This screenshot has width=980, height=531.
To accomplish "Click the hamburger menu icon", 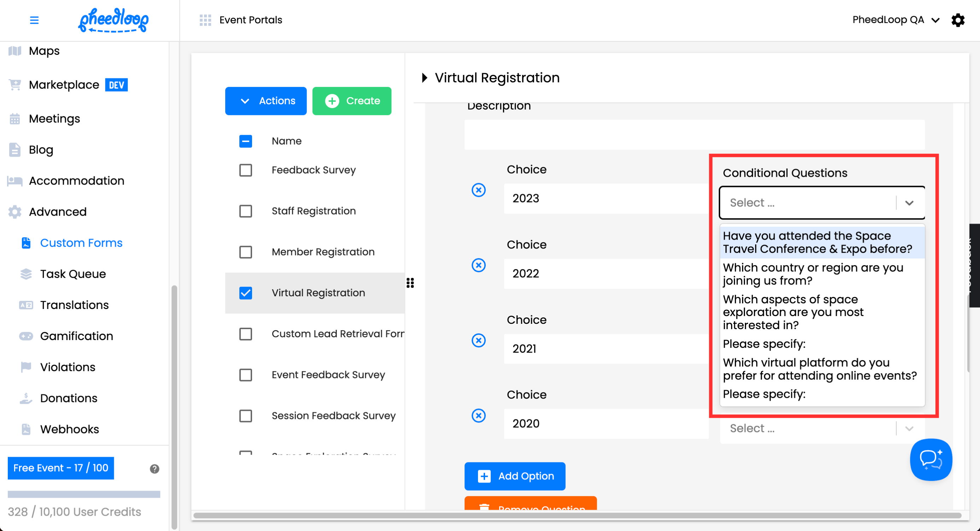I will (34, 20).
